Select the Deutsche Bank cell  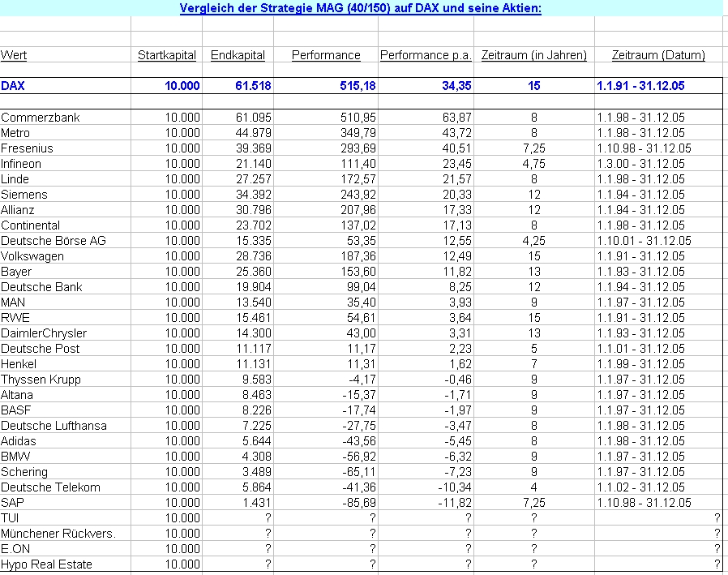(41, 287)
